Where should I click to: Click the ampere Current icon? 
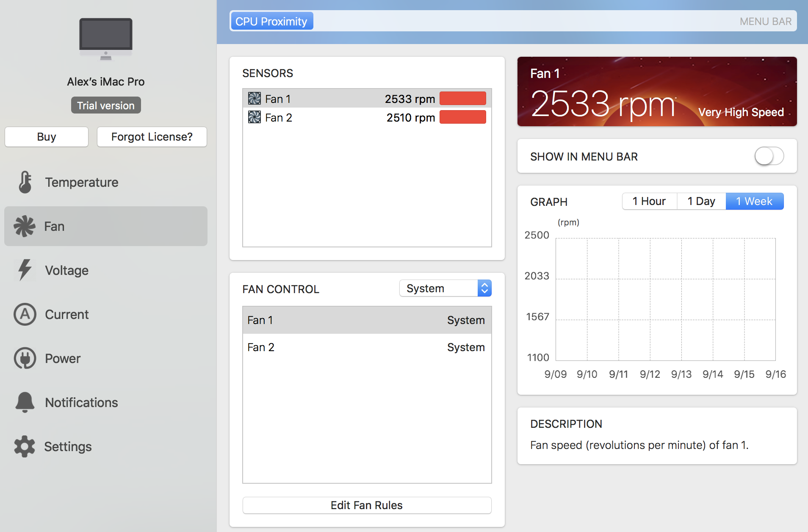(25, 314)
